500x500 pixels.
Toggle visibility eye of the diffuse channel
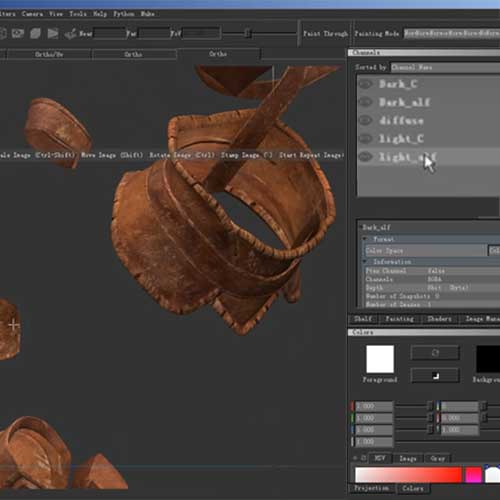click(x=365, y=120)
